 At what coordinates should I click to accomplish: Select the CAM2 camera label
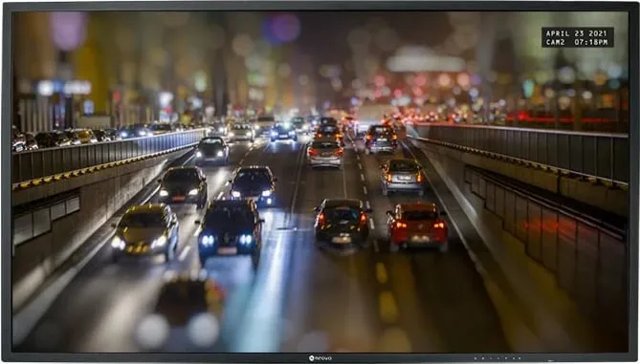(x=557, y=42)
